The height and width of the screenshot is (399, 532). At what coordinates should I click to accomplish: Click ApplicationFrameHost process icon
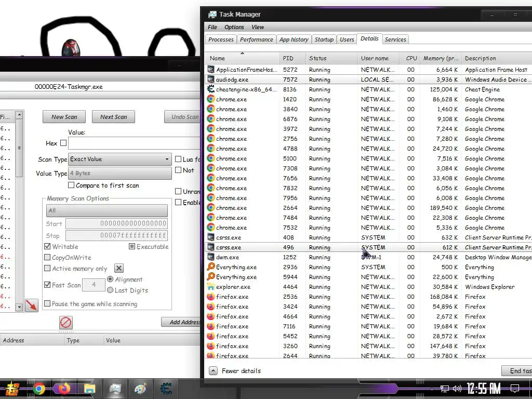pyautogui.click(x=211, y=70)
